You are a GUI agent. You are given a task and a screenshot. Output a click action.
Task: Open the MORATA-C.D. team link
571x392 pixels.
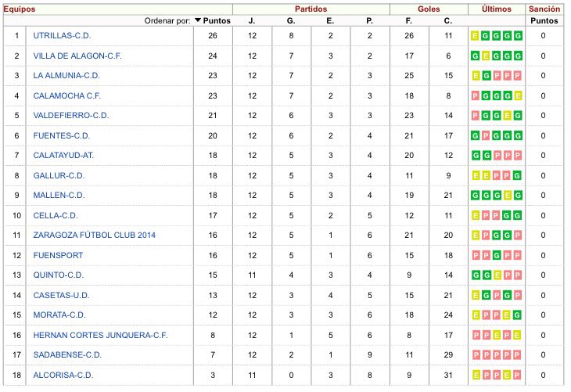coord(59,315)
